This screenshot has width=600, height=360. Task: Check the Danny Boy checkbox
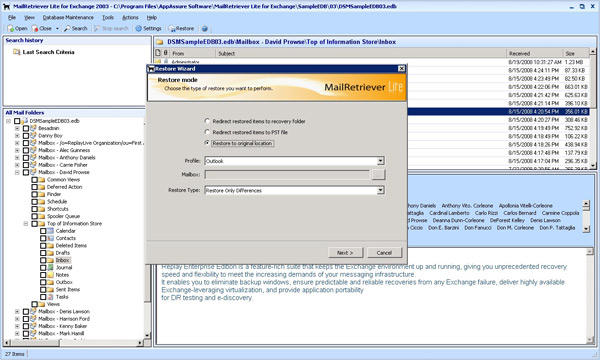pyautogui.click(x=26, y=135)
